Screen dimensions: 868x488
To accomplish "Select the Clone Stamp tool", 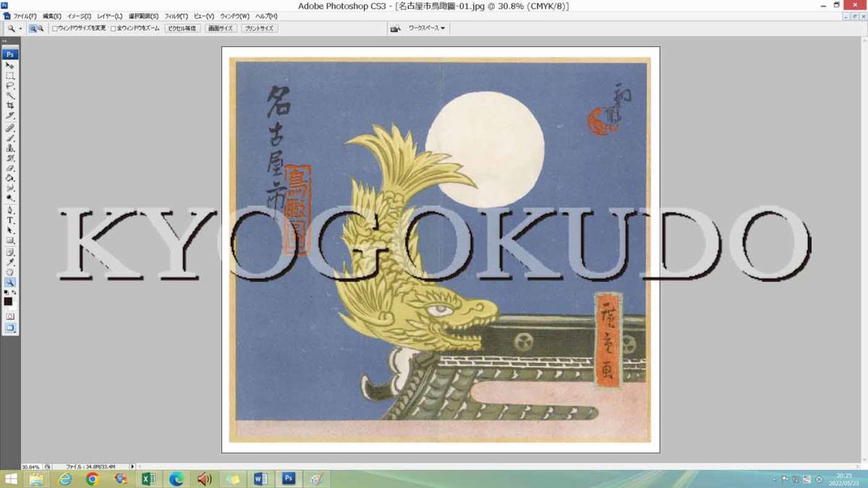I will [10, 148].
